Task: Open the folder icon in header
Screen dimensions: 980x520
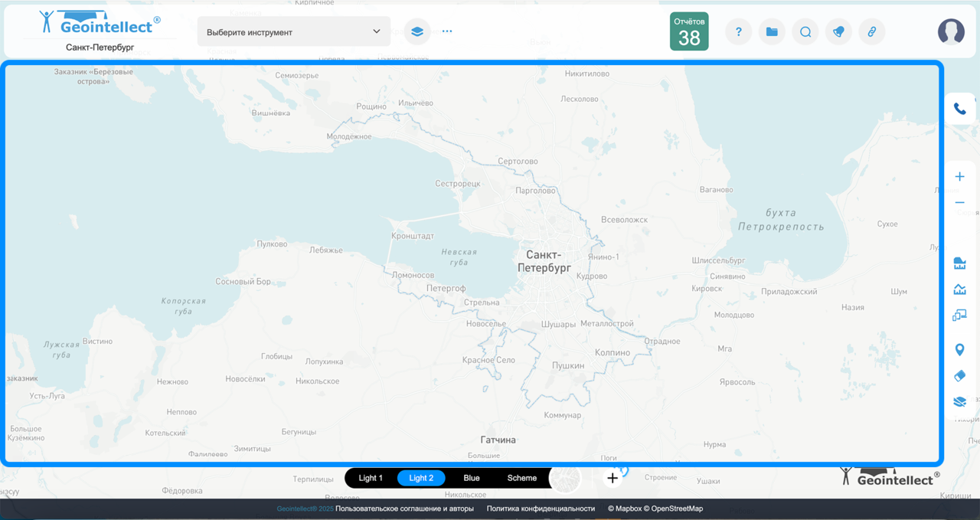Action: [x=772, y=32]
